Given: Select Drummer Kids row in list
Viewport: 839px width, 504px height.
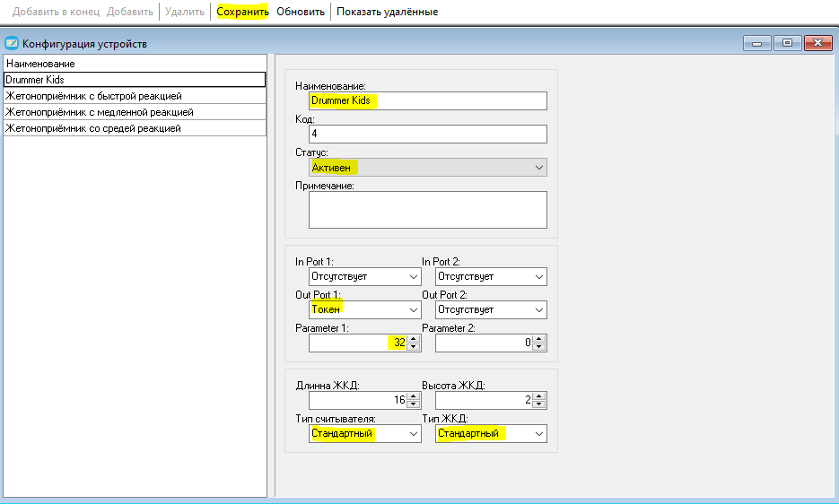Looking at the screenshot, I should coord(135,80).
